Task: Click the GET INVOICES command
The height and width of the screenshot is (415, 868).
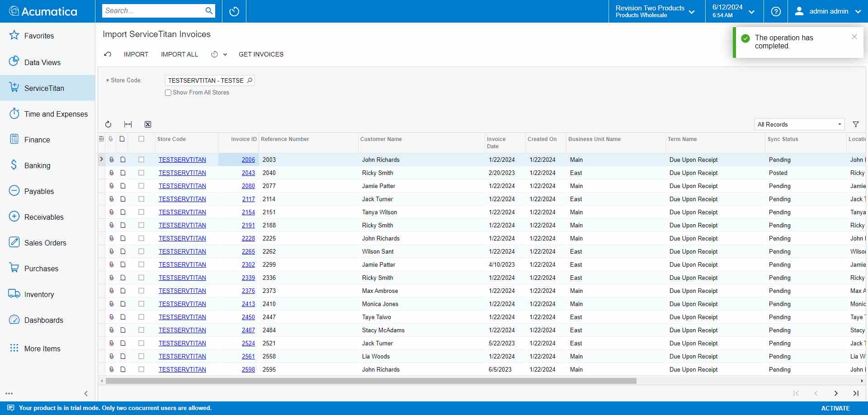Action: point(261,54)
